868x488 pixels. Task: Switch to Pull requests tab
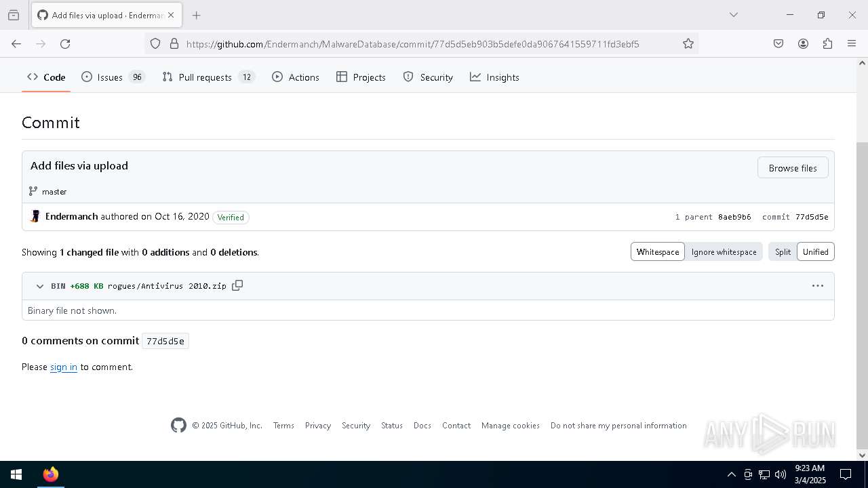tap(209, 77)
